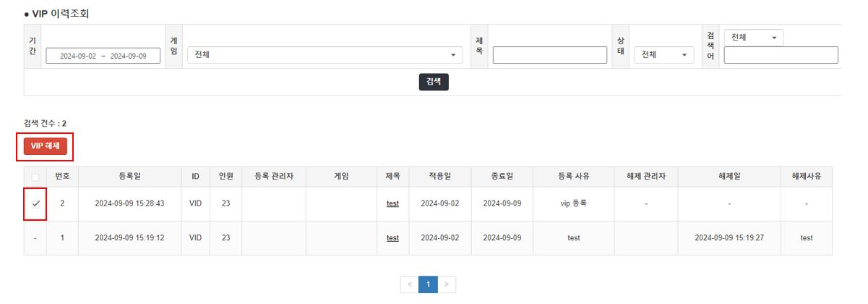Image resolution: width=868 pixels, height=304 pixels.
Task: Open the test title link in row 1
Action: point(392,237)
